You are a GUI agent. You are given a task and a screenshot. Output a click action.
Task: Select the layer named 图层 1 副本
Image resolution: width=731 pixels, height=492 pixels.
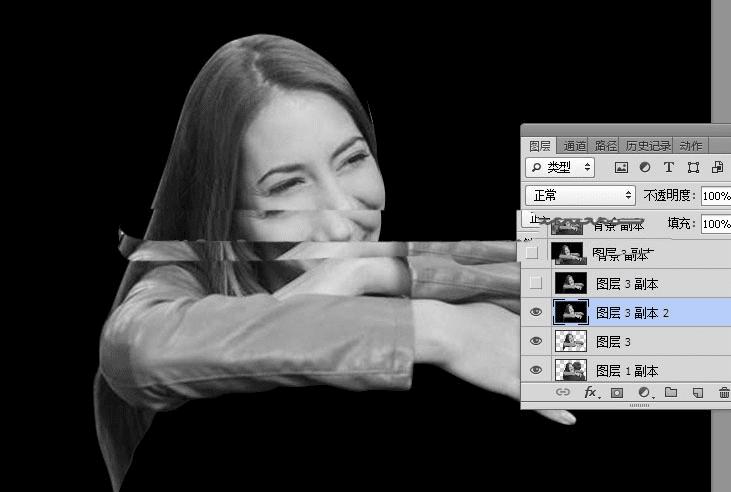coord(627,371)
